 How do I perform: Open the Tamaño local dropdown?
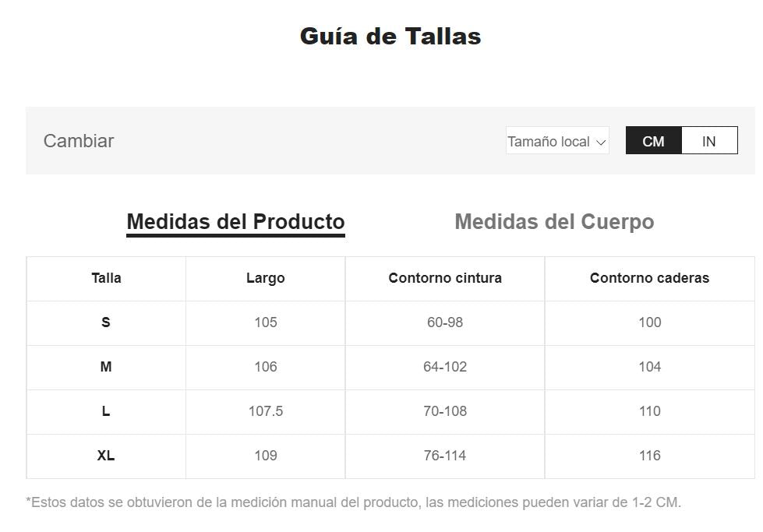[556, 141]
